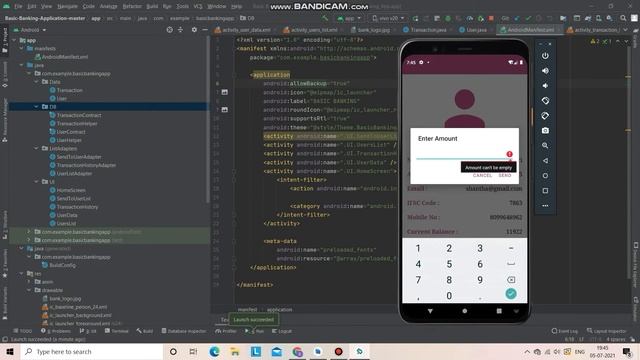Viewport: 640px width, 360px height.
Task: Collapse the DB package folder
Action: (36, 107)
